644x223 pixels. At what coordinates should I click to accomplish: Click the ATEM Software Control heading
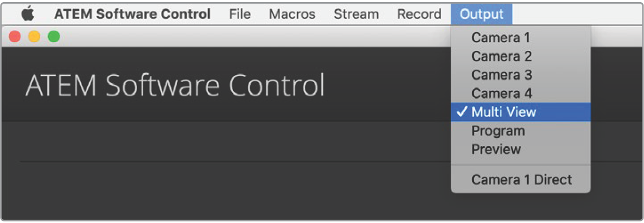175,85
